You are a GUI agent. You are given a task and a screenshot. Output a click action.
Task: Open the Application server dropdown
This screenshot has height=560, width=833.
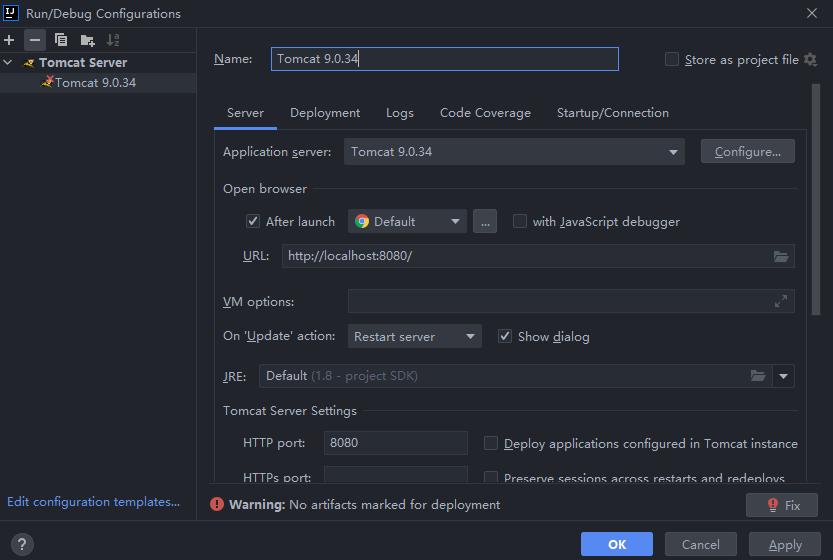pos(514,152)
